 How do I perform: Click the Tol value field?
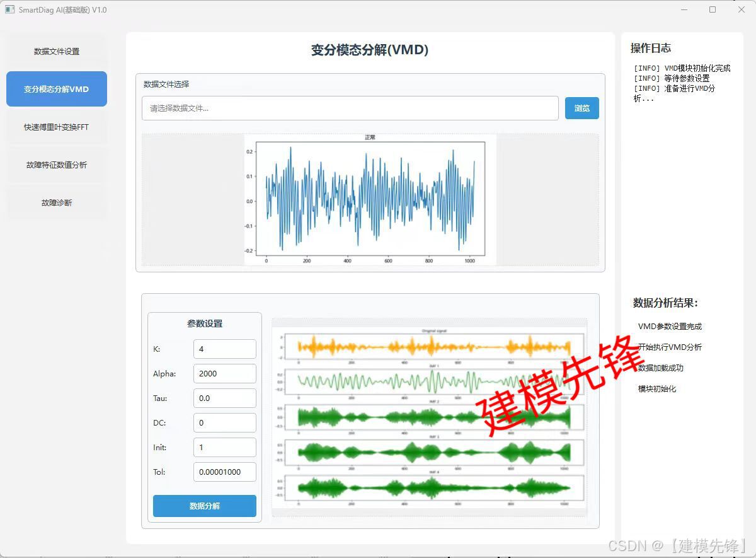(225, 472)
